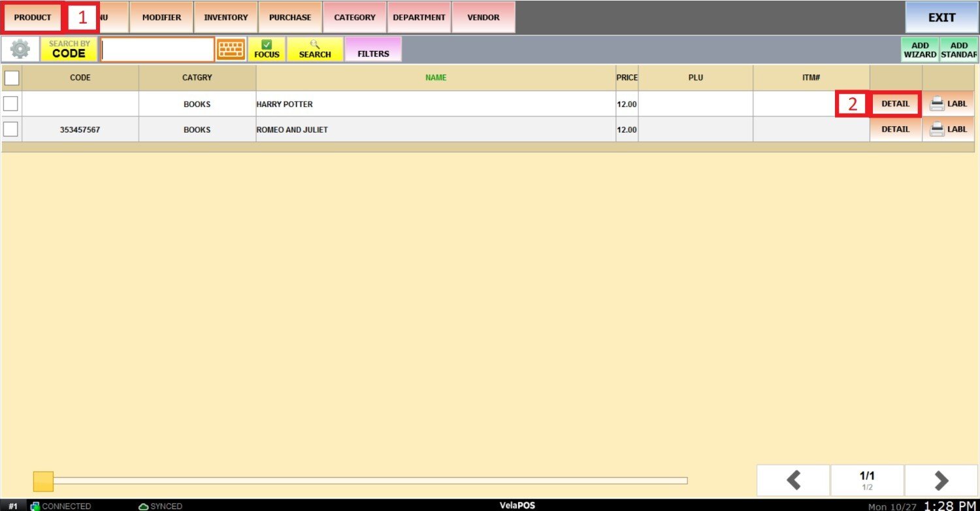980x511 pixels.
Task: Print label for Romeo and Juliet
Action: pos(948,129)
